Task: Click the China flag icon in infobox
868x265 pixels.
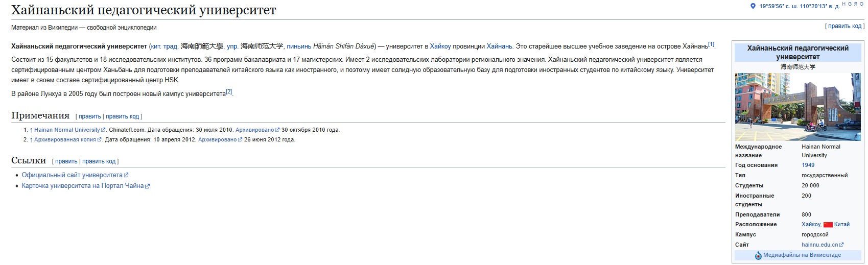Action: click(x=828, y=225)
